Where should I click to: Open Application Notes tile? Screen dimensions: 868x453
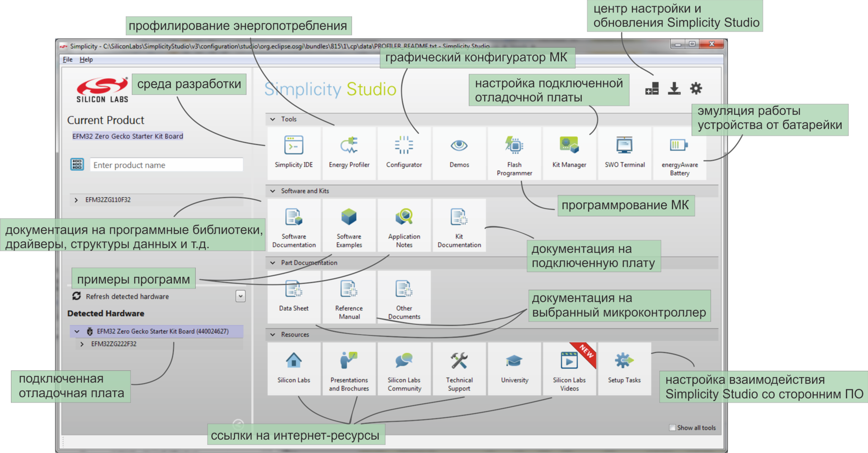click(x=404, y=225)
